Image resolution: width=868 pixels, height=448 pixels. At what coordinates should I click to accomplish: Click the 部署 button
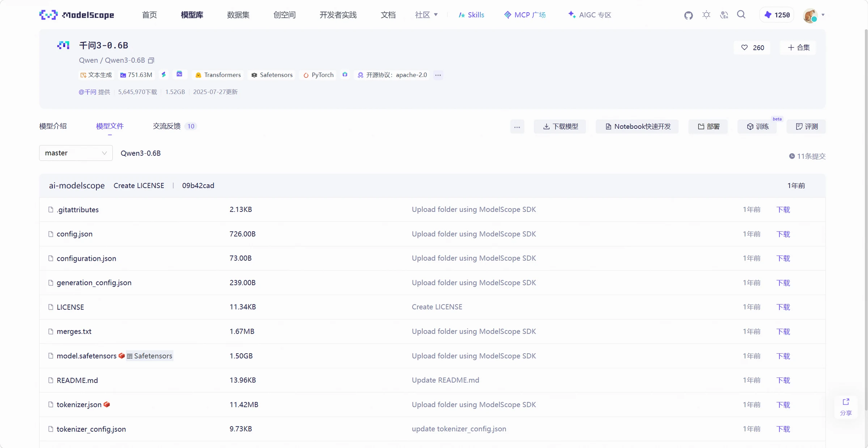(x=708, y=127)
